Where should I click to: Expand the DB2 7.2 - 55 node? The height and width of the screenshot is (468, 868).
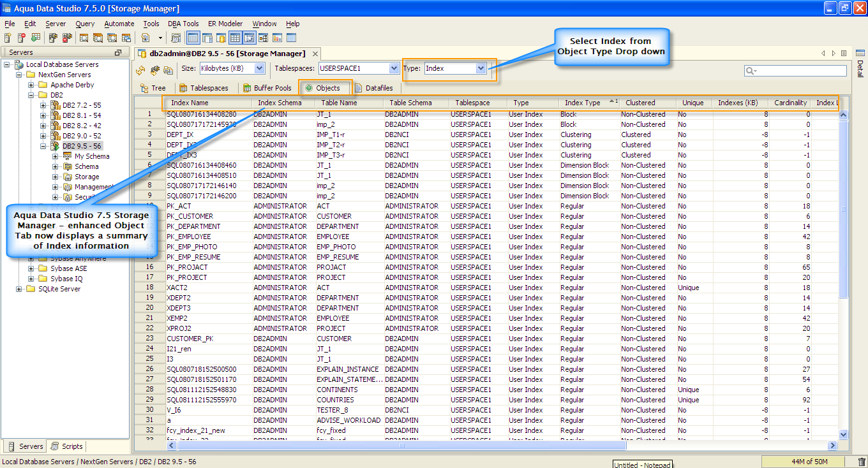43,105
